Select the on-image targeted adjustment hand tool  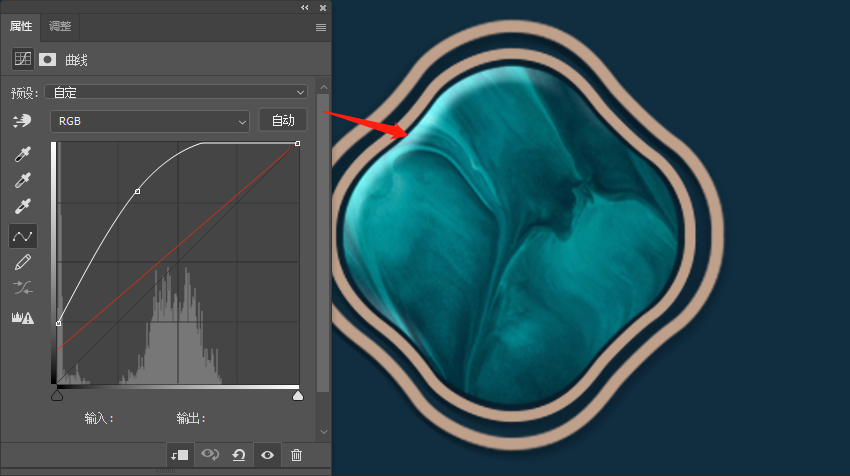click(x=22, y=121)
